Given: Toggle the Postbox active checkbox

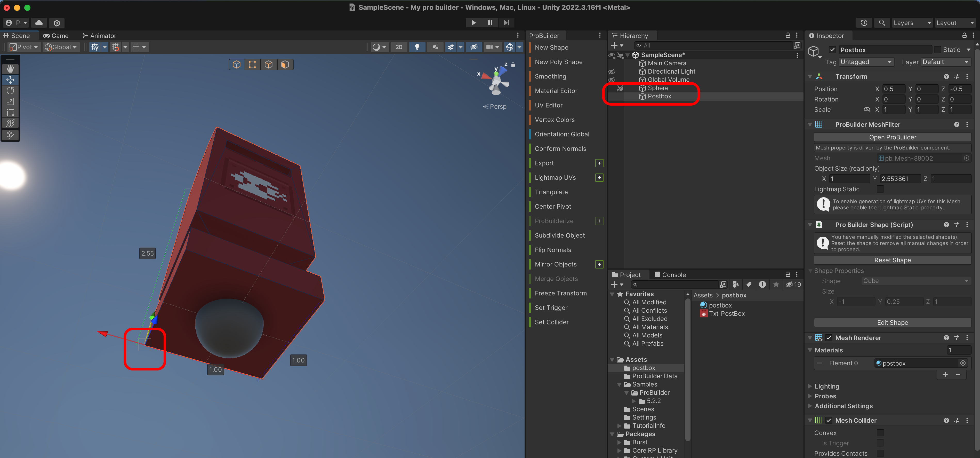Looking at the screenshot, I should click(x=832, y=50).
